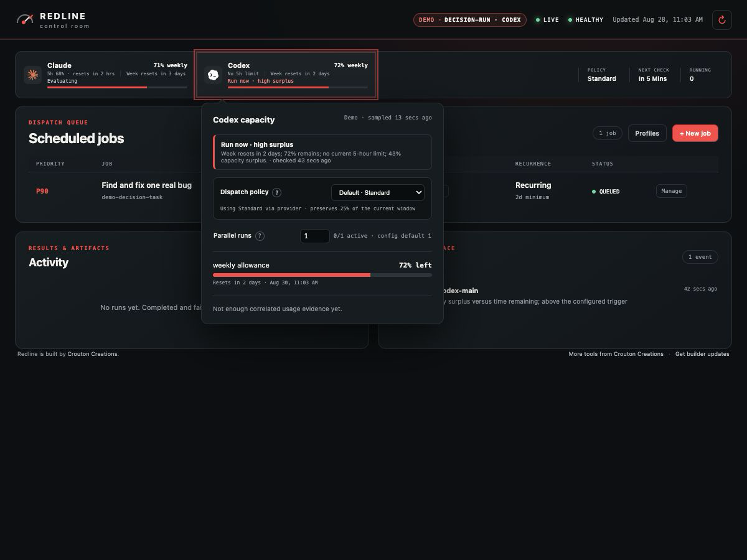The height and width of the screenshot is (560, 747).
Task: Click the weekly allowance progress bar
Action: pos(322,274)
